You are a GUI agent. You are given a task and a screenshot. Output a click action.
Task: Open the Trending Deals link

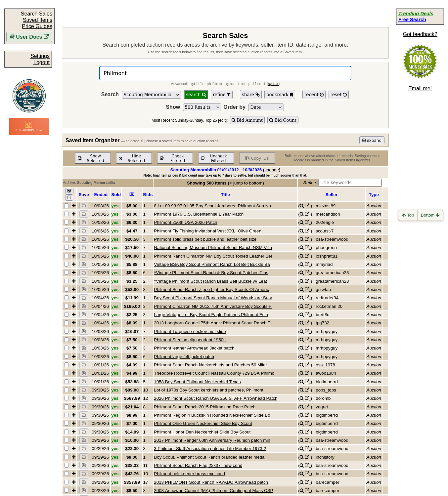416,14
